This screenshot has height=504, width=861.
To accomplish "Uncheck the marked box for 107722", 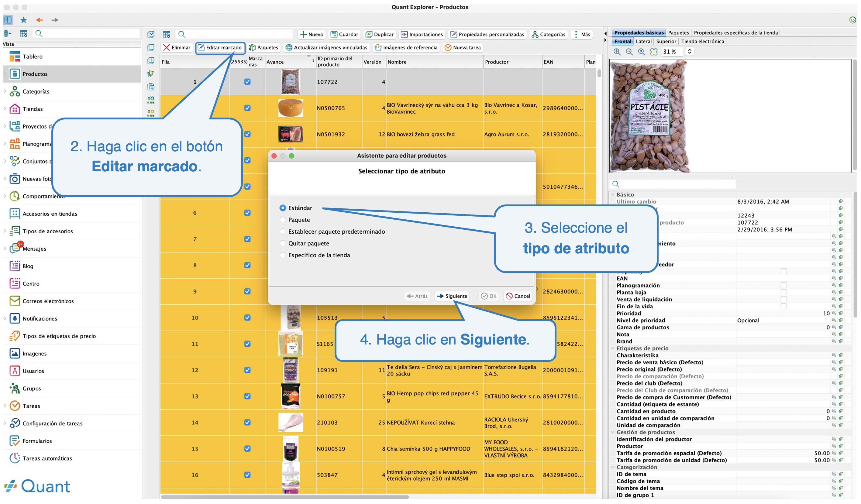I will 247,82.
